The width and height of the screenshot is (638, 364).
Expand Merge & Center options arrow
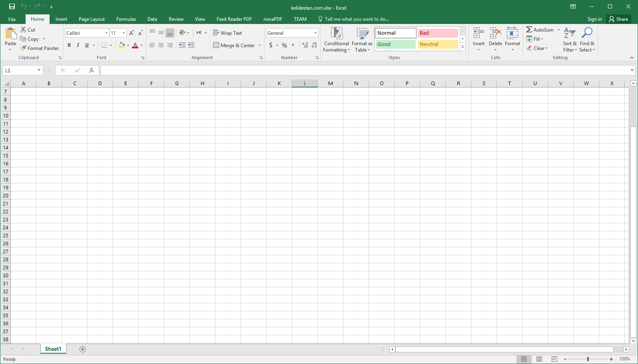[259, 45]
